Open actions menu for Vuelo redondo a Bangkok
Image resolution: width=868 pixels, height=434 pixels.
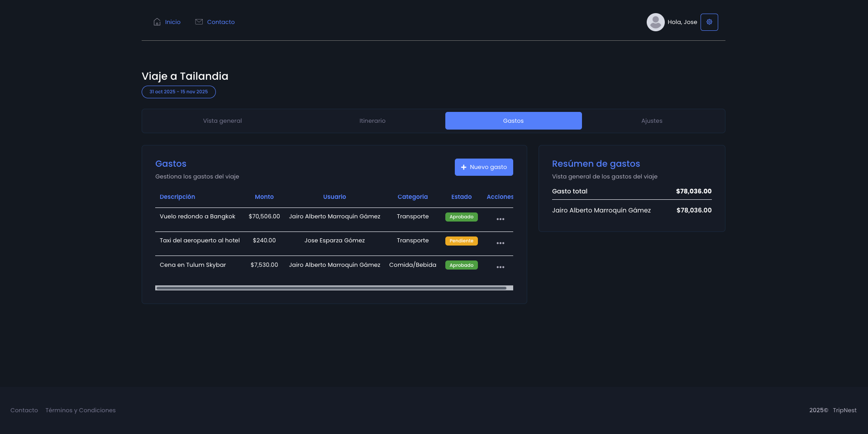tap(500, 219)
